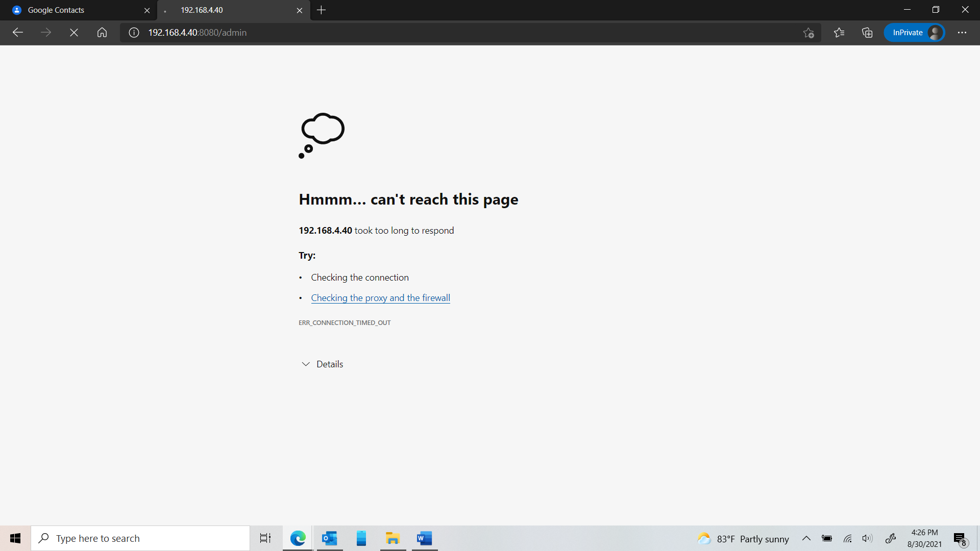Open File Explorer from taskbar
This screenshot has width=980, height=551.
[393, 538]
